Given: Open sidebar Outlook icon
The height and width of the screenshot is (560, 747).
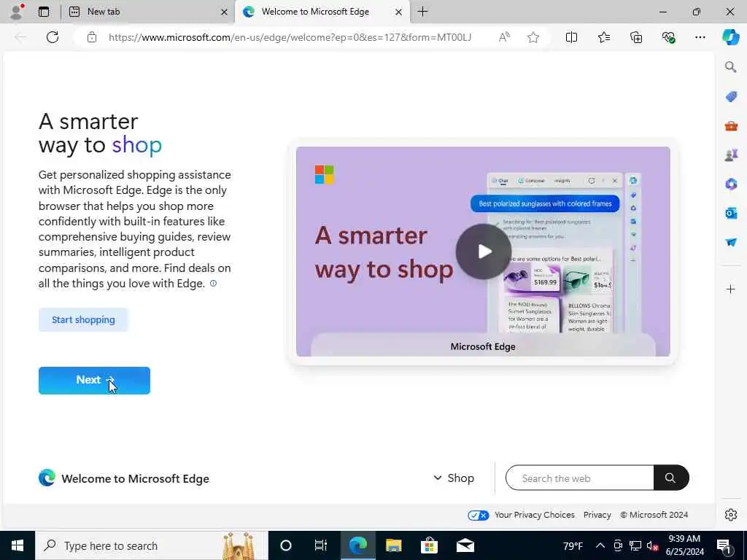Looking at the screenshot, I should 731,213.
